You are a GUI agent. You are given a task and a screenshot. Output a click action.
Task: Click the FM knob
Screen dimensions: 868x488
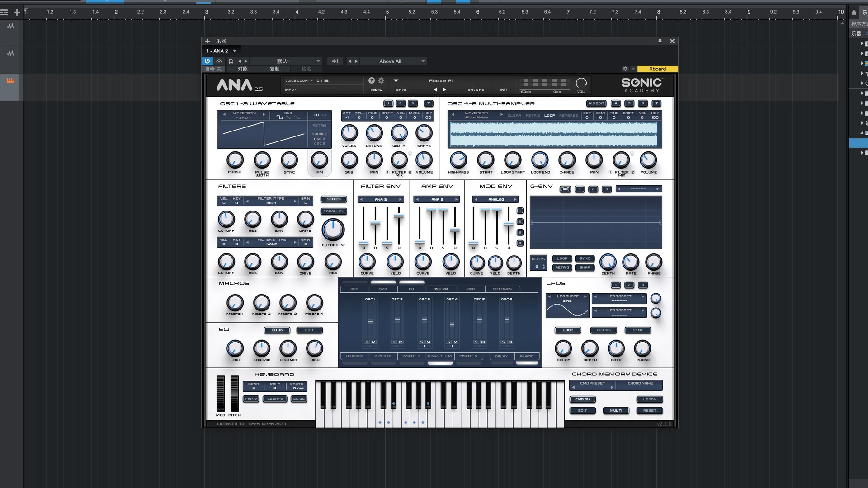tap(320, 160)
